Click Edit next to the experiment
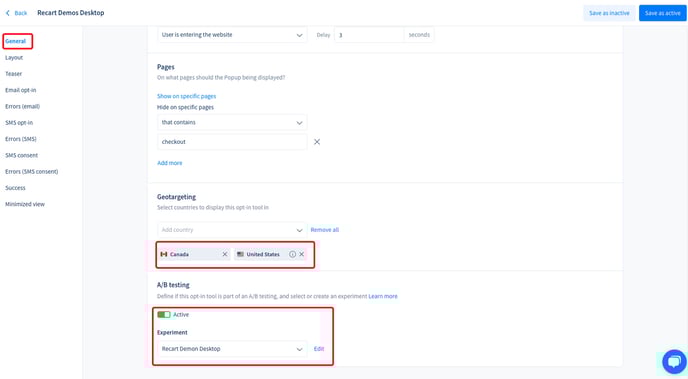 319,349
